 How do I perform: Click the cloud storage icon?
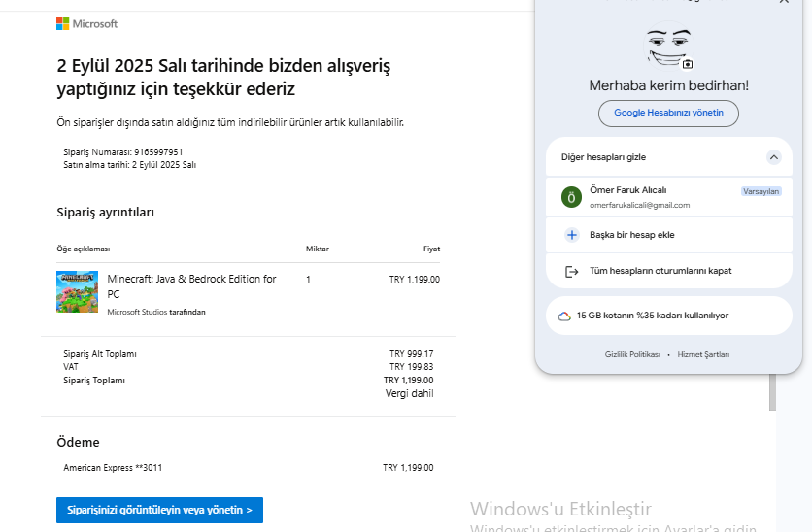[564, 316]
